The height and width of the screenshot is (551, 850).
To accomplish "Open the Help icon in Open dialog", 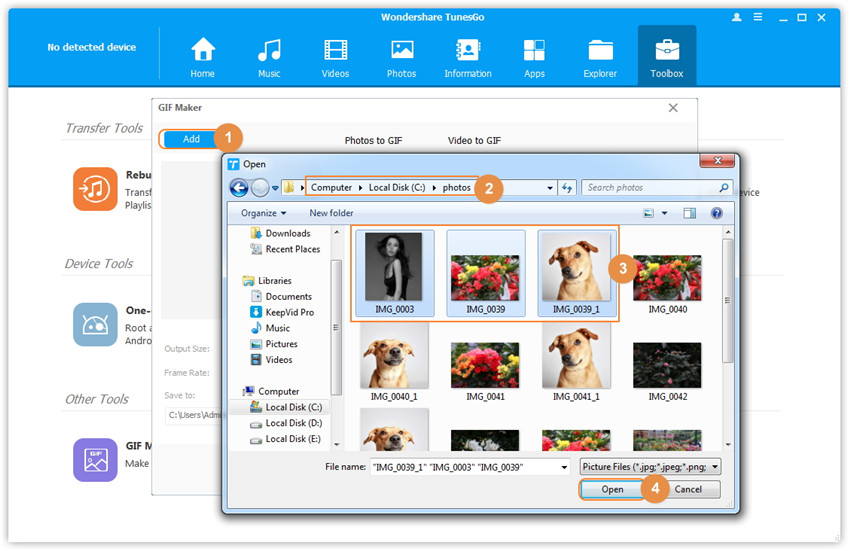I will (717, 213).
